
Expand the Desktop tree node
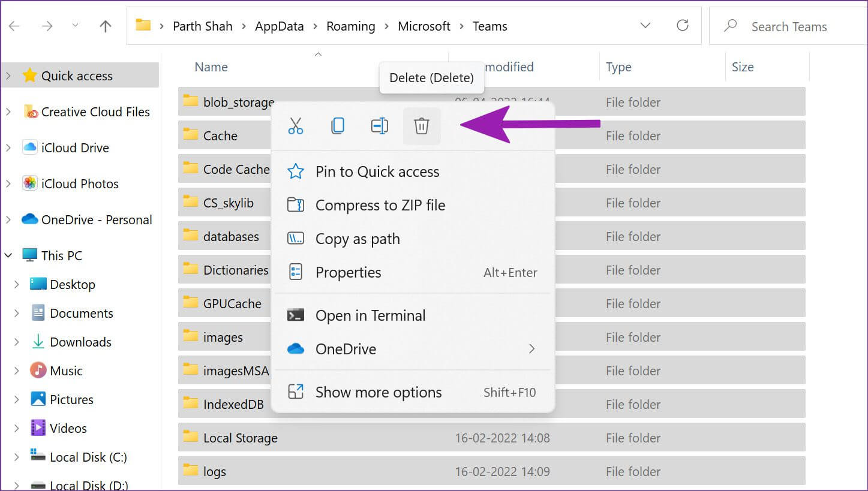click(x=17, y=285)
